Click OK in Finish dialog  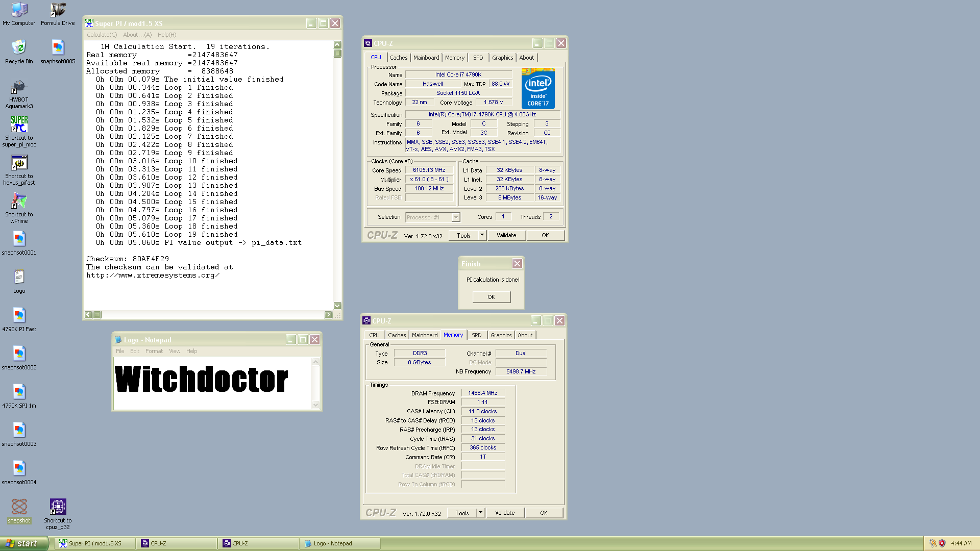tap(491, 297)
